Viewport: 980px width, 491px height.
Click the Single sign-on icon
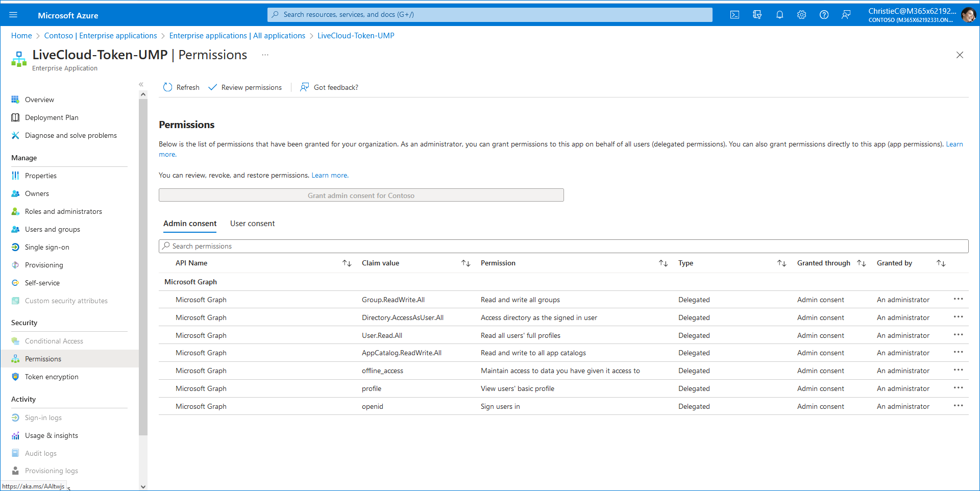coord(15,247)
